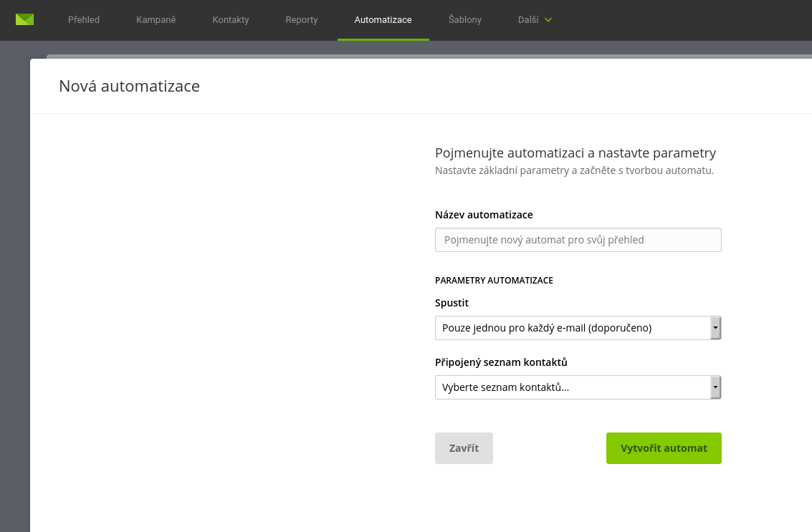This screenshot has width=812, height=532.
Task: Click the Vytvořit automat button
Action: coord(664,448)
